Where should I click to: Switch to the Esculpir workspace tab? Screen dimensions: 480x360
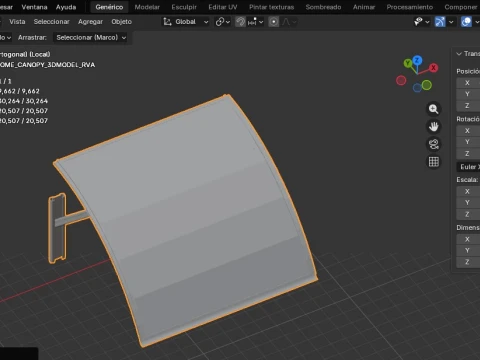184,7
